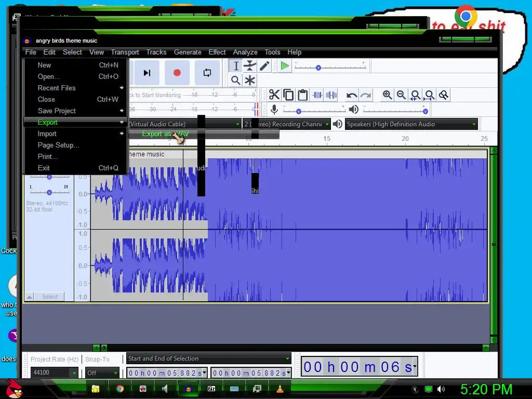532x399 pixels.
Task: Open Chrome from the taskbar
Action: (120, 389)
